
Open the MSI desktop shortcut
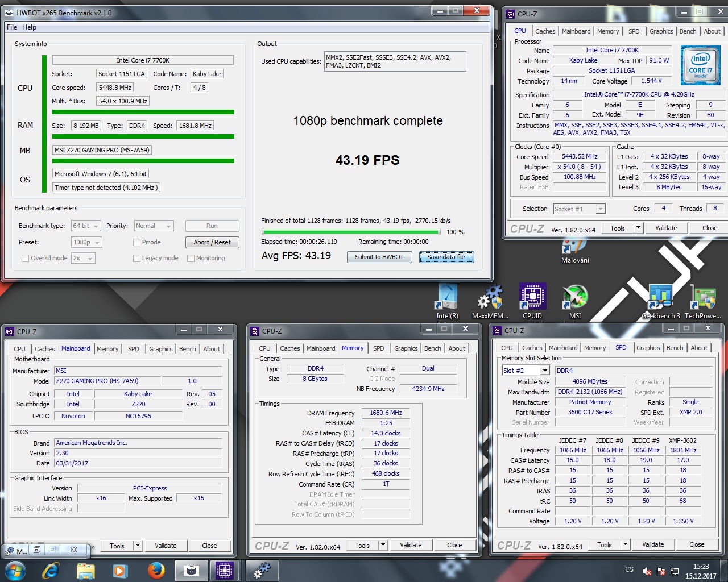coord(575,301)
